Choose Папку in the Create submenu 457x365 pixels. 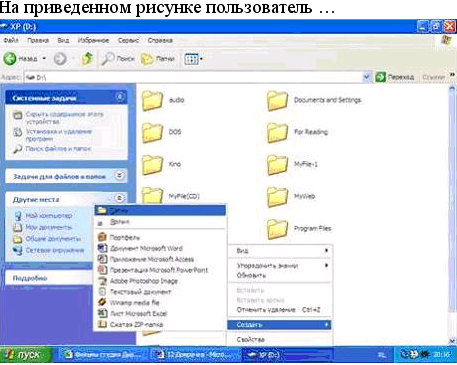[x=160, y=210]
